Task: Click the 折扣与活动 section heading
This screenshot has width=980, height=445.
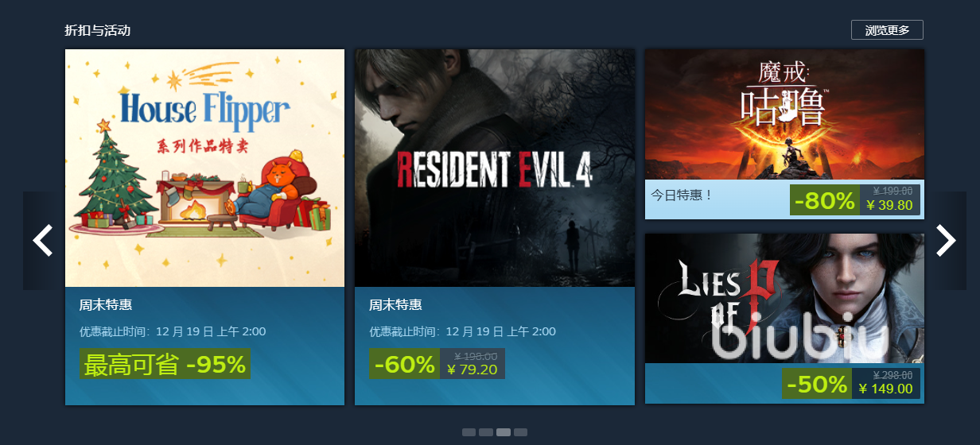Action: click(97, 30)
